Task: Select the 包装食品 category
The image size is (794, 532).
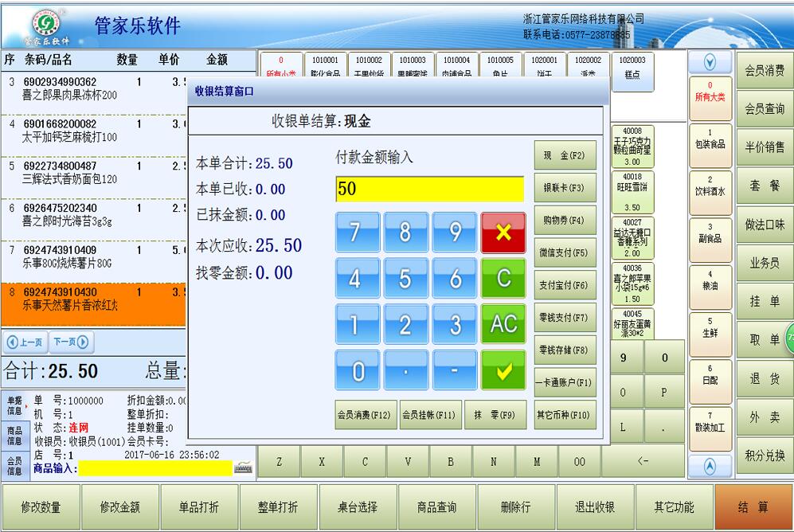Action: point(710,146)
